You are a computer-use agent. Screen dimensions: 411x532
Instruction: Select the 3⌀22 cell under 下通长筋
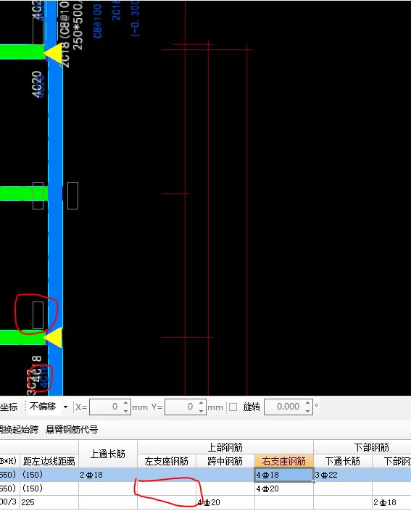pos(342,475)
